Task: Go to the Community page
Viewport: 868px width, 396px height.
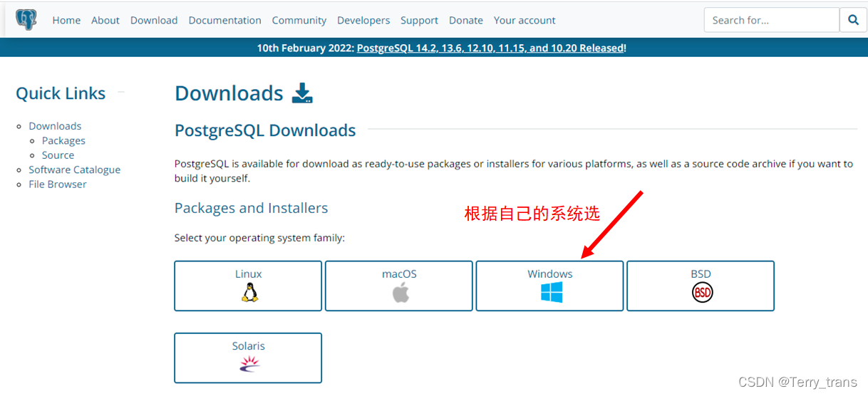Action: coord(299,21)
